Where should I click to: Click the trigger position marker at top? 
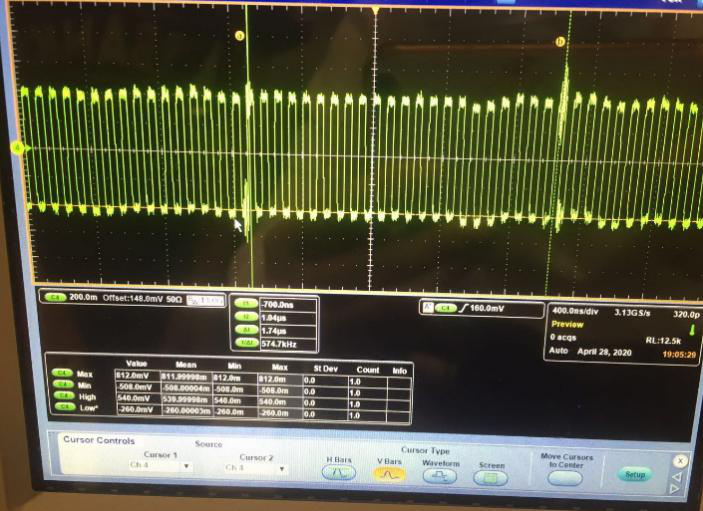pos(375,10)
